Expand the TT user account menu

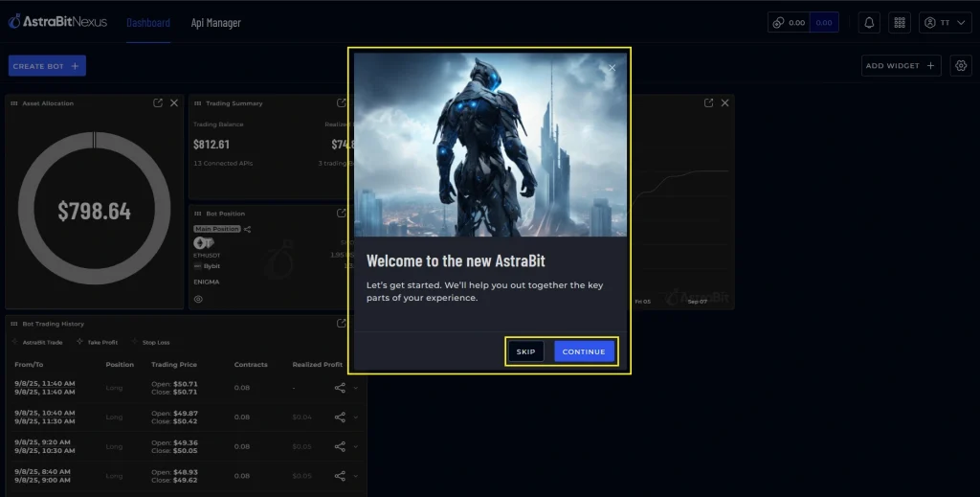pyautogui.click(x=945, y=23)
